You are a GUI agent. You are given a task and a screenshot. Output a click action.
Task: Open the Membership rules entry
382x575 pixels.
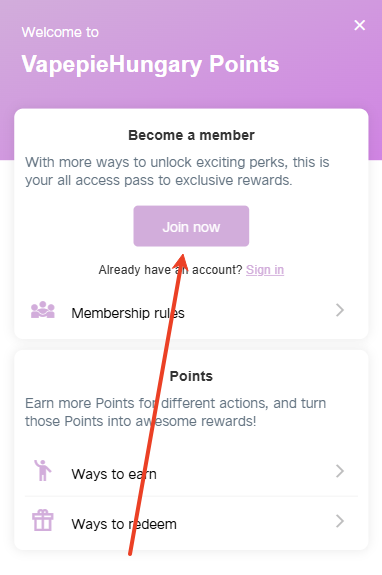(x=191, y=311)
